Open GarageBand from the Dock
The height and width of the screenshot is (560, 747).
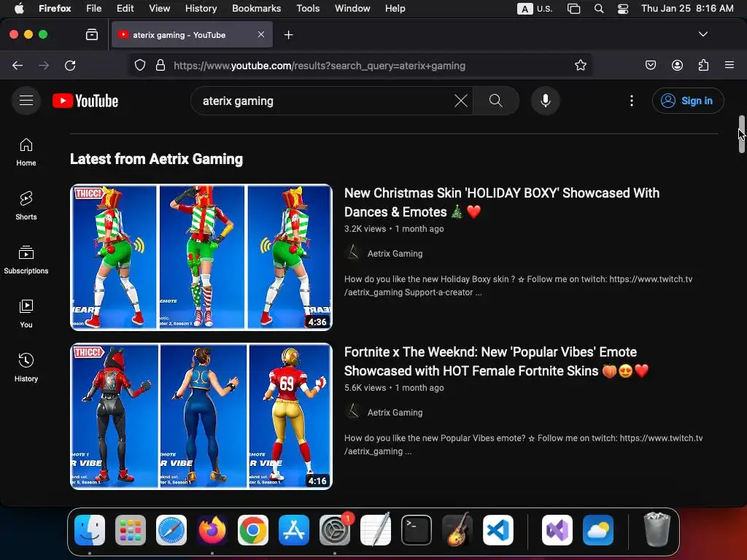457,530
